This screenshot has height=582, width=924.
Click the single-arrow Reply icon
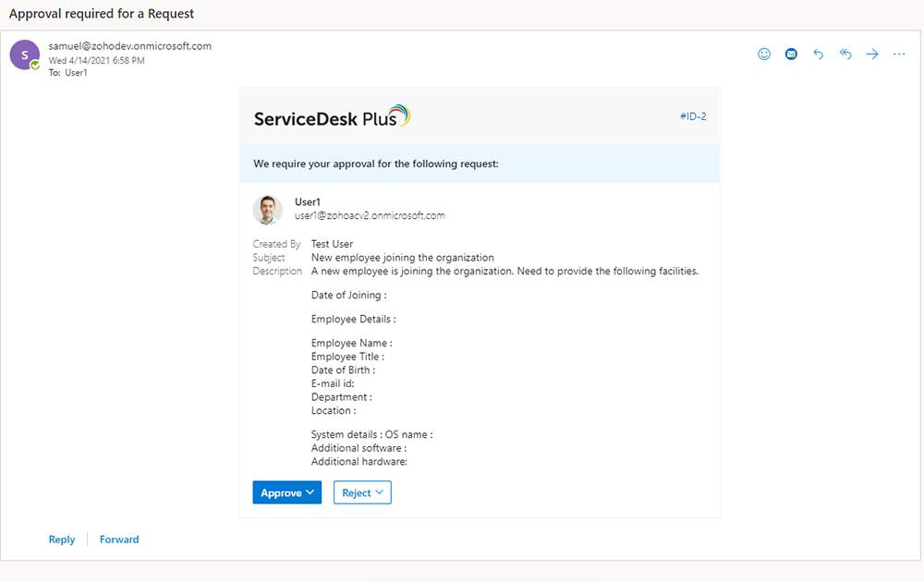(818, 55)
